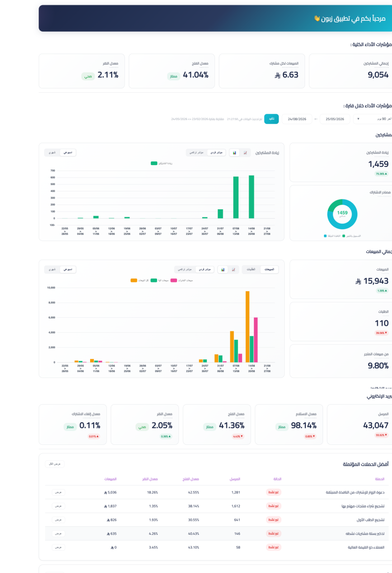Image resolution: width=392 pixels, height=573 pixels.
Task: Click عرض button for 1,837 sales campaign row
Action: (58, 506)
